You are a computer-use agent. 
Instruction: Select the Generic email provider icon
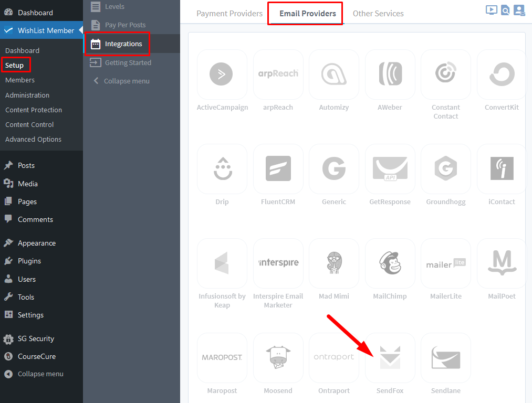tap(334, 169)
